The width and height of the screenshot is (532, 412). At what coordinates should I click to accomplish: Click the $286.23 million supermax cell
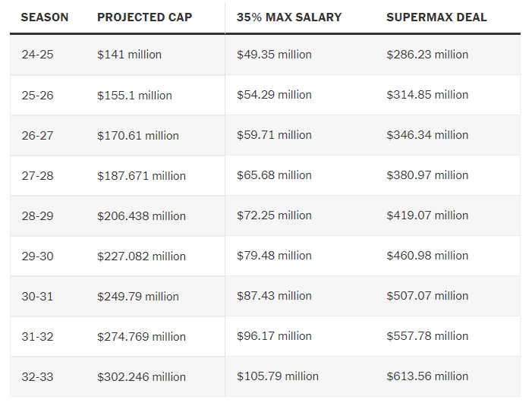427,55
